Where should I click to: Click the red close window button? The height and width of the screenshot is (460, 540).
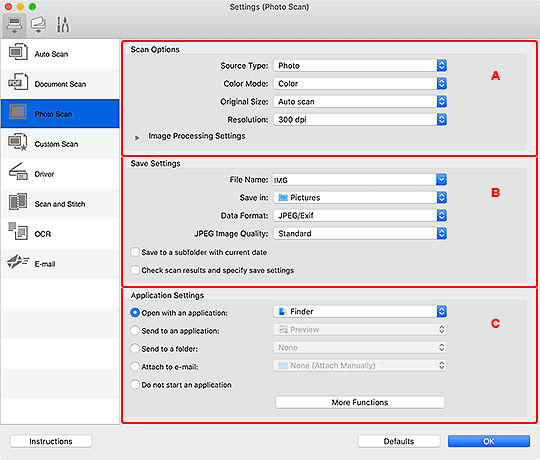8,7
